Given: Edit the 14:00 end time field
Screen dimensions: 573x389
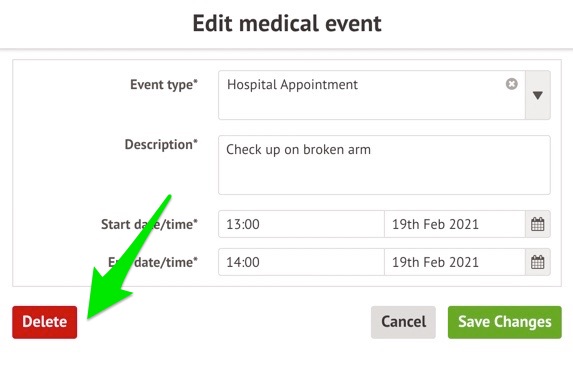Looking at the screenshot, I should [301, 262].
